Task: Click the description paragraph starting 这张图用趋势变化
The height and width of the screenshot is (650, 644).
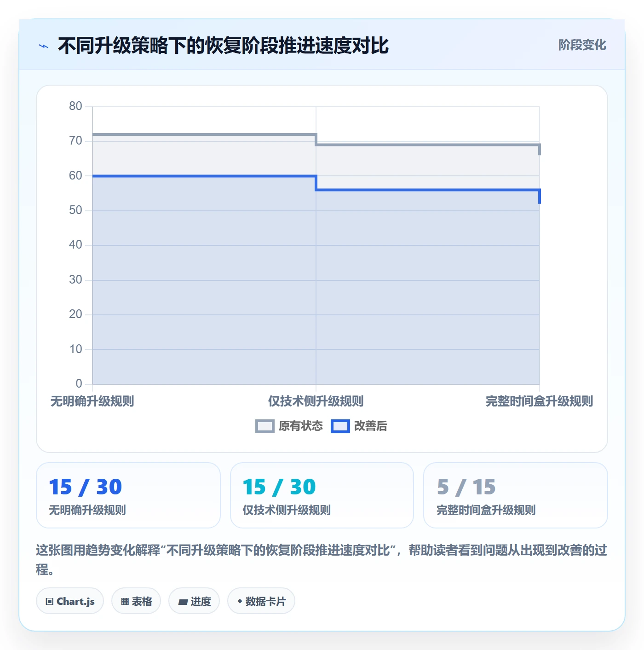Action: point(322,560)
